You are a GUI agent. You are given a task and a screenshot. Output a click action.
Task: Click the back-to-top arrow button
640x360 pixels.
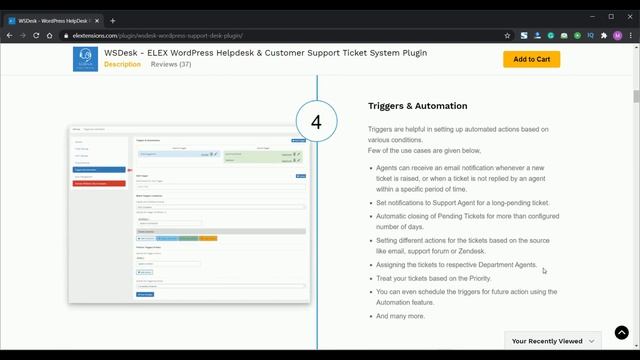click(x=622, y=333)
